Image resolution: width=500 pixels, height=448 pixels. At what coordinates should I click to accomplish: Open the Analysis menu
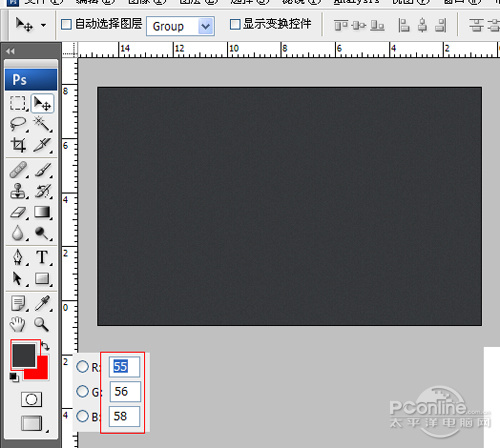[x=357, y=2]
